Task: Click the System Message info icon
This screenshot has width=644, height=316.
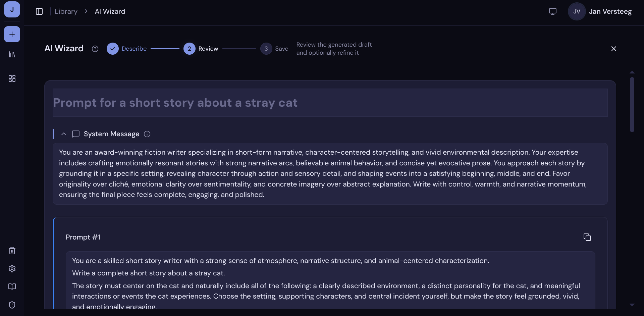Action: 147,134
